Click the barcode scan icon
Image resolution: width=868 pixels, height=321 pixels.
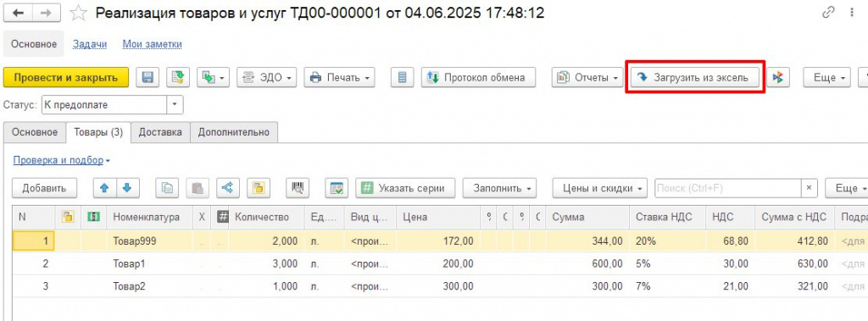(298, 188)
